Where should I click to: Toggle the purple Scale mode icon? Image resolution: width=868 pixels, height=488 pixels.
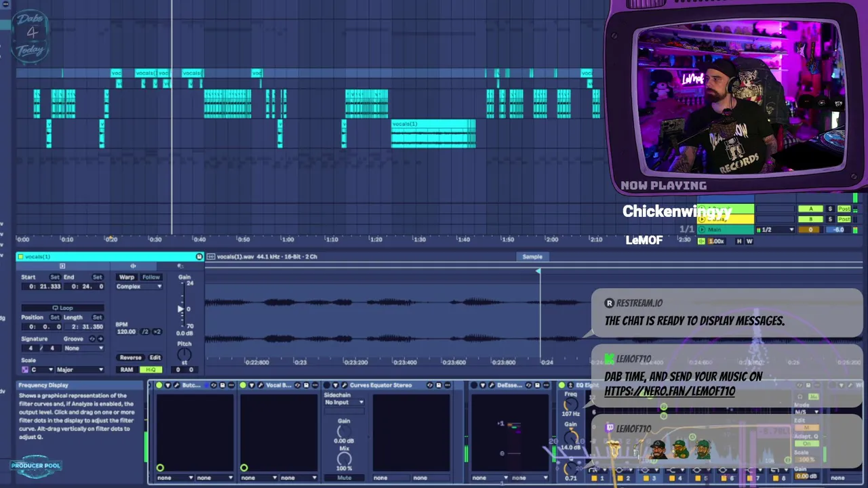[25, 369]
